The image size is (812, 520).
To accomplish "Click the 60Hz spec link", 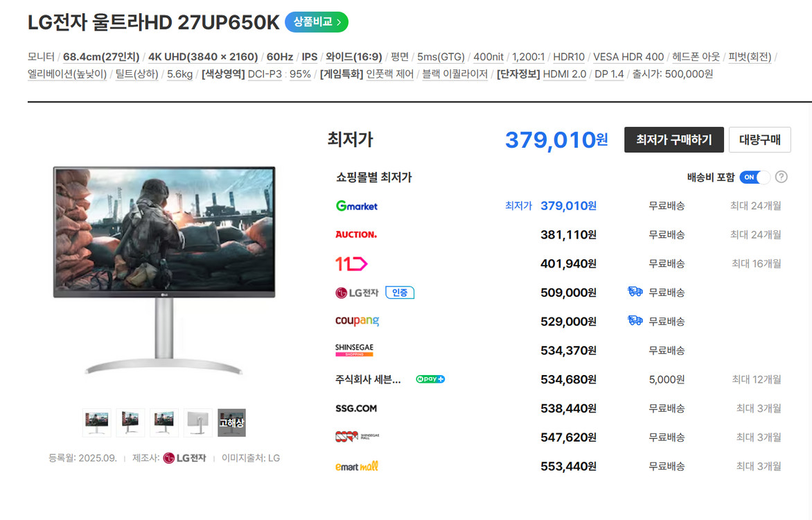I will click(280, 57).
